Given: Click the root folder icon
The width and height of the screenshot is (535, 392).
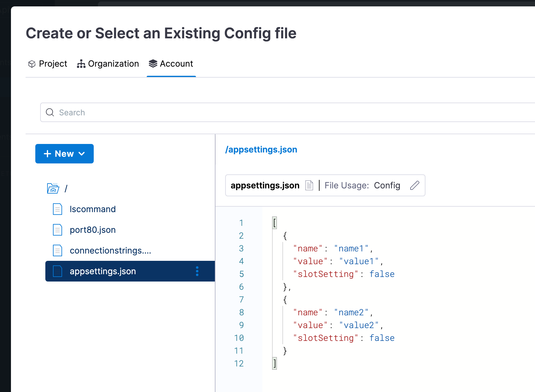Looking at the screenshot, I should tap(53, 188).
